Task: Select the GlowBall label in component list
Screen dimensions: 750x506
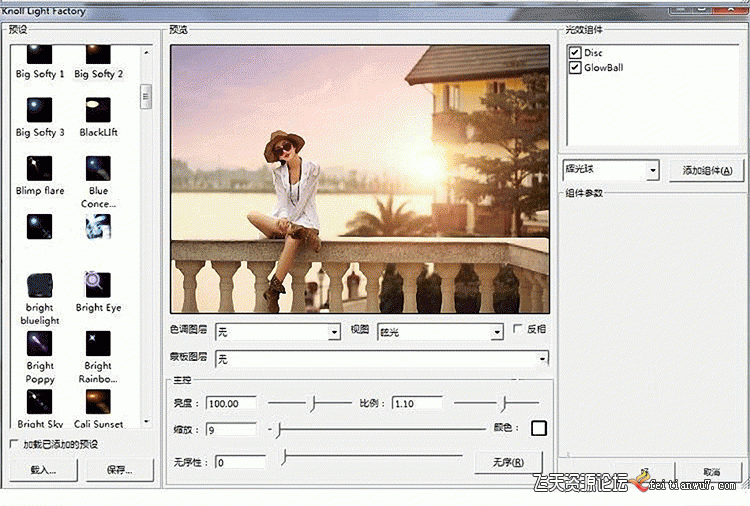Action: [x=604, y=67]
